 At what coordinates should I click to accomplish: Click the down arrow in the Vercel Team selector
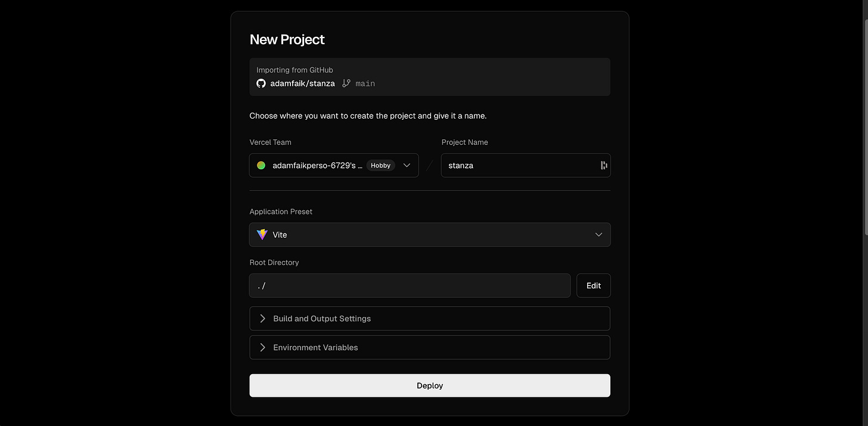[x=407, y=165]
